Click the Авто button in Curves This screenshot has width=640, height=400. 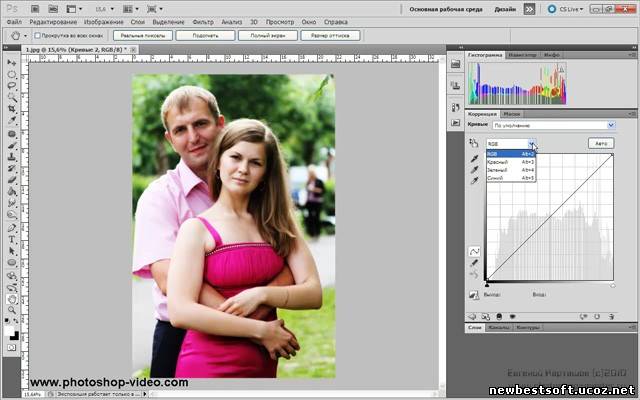click(x=601, y=143)
